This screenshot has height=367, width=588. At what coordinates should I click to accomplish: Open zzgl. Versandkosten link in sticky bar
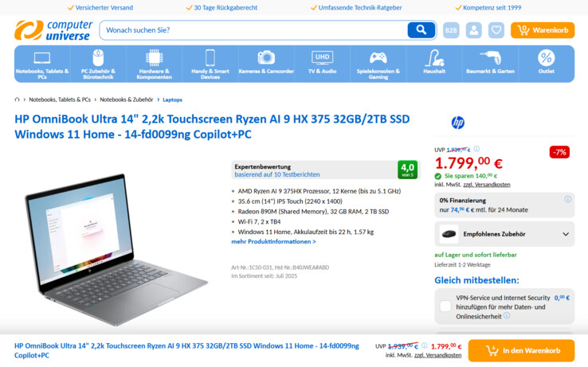click(x=437, y=355)
